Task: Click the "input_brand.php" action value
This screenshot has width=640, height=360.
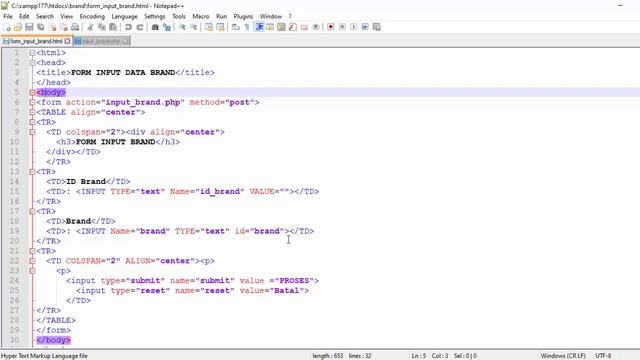Action: [x=143, y=102]
